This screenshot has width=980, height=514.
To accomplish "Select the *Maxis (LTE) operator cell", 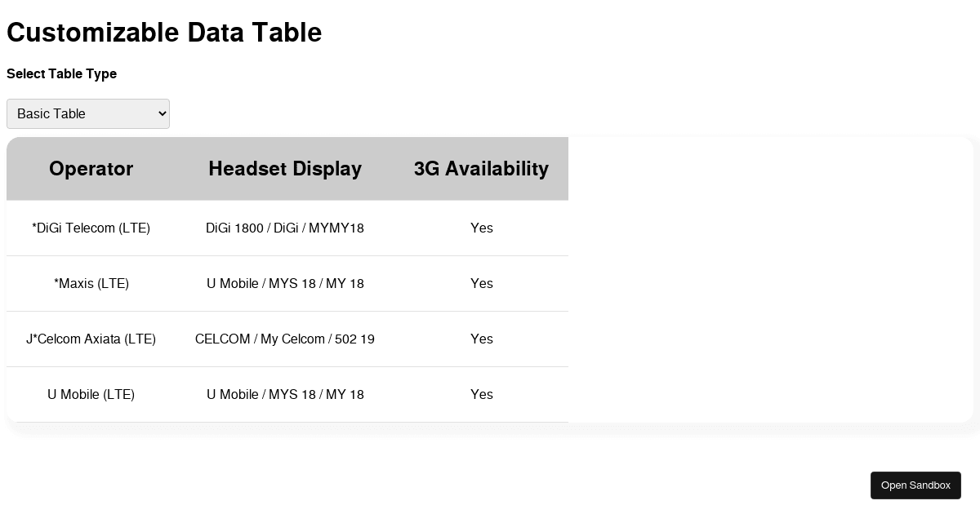I will [91, 284].
